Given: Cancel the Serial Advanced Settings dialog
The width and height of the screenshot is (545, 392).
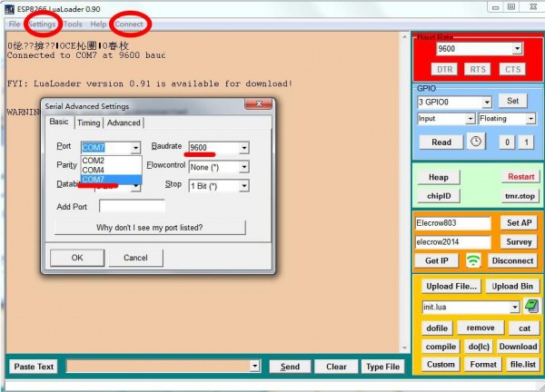Looking at the screenshot, I should pos(135,258).
